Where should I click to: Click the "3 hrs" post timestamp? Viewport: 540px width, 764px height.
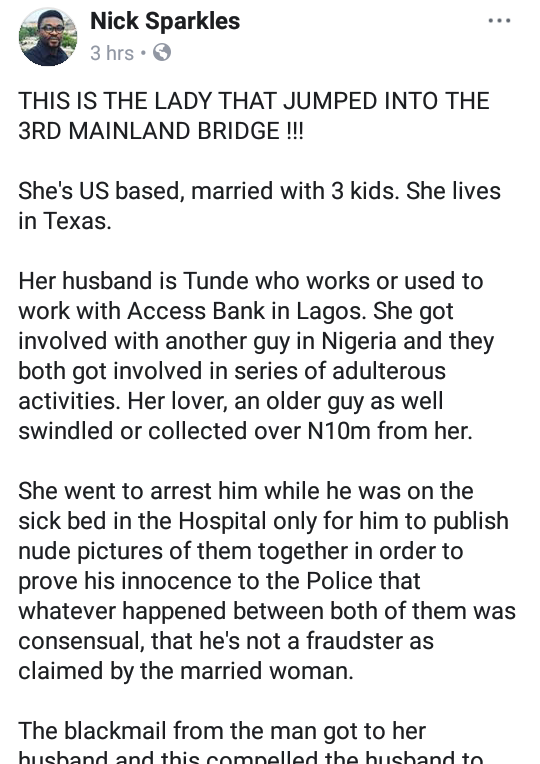pyautogui.click(x=112, y=53)
